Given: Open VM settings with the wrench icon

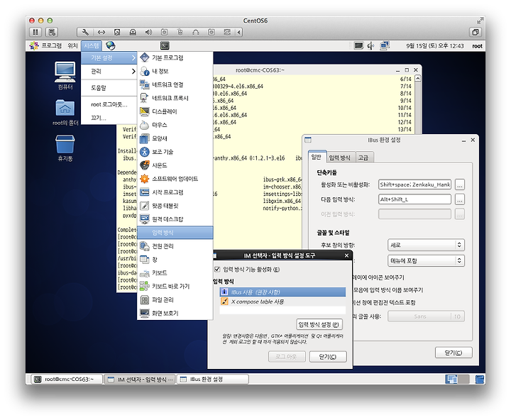Looking at the screenshot, I should pos(85,32).
